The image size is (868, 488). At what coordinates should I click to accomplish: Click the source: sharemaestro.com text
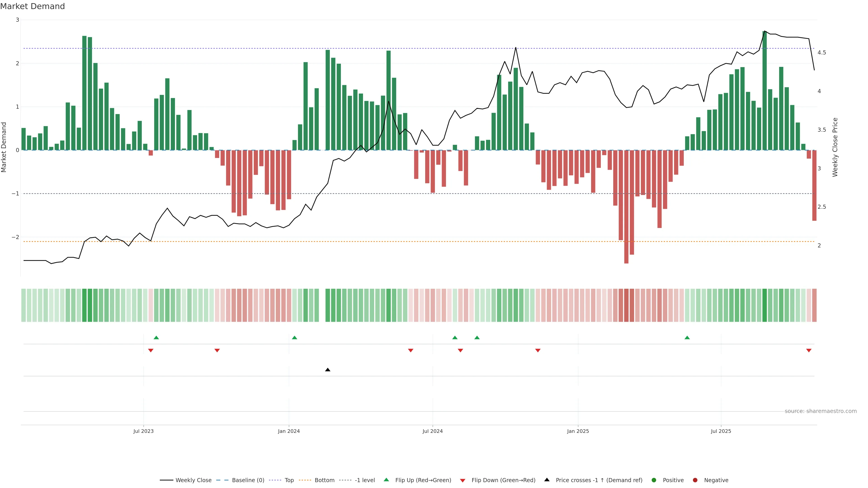[x=821, y=411]
